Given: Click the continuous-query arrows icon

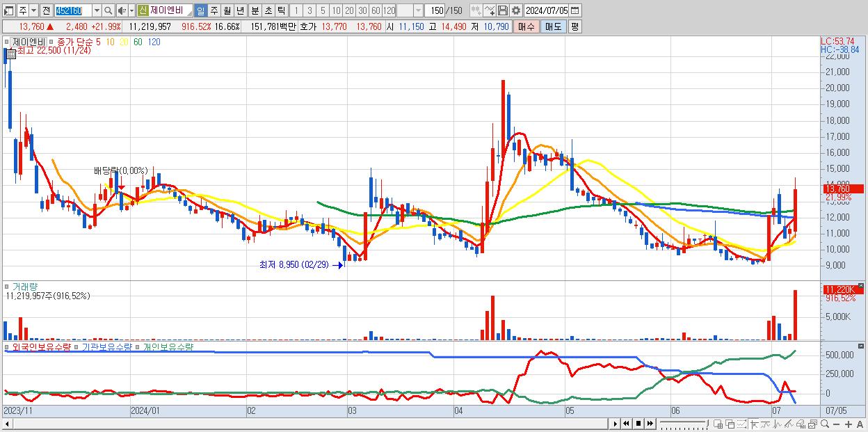Looking at the screenshot, I should coord(476,10).
